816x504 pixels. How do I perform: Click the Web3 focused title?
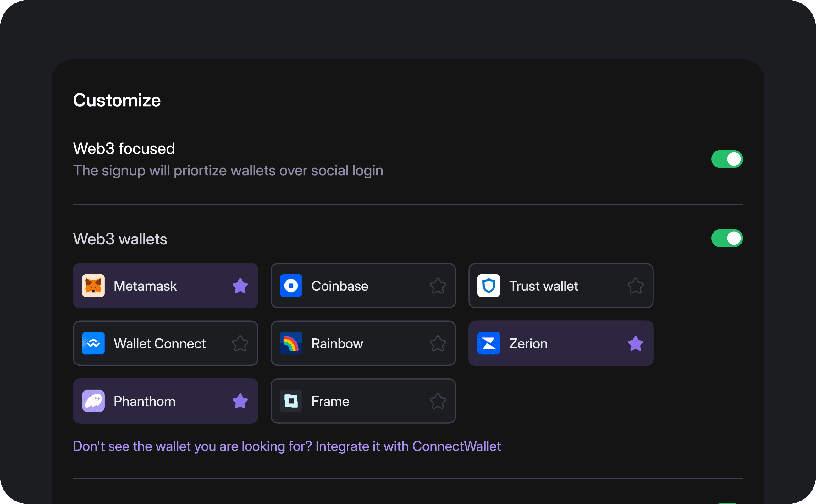(124, 148)
